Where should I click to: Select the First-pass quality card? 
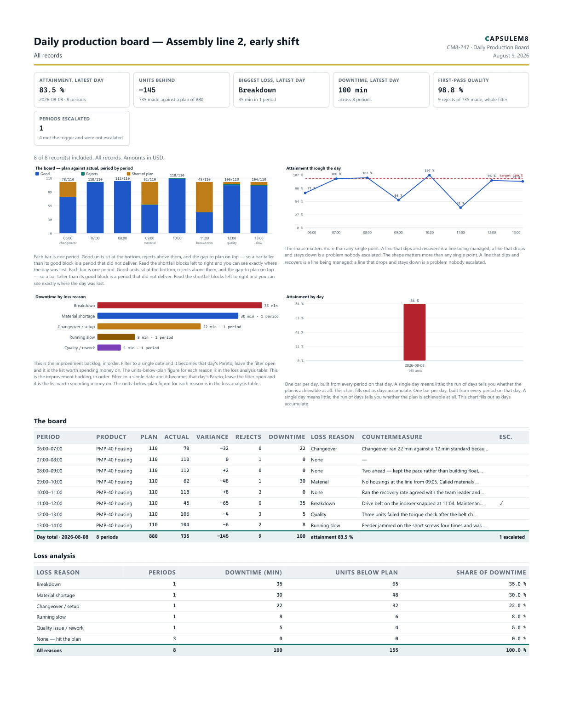pyautogui.click(x=481, y=90)
